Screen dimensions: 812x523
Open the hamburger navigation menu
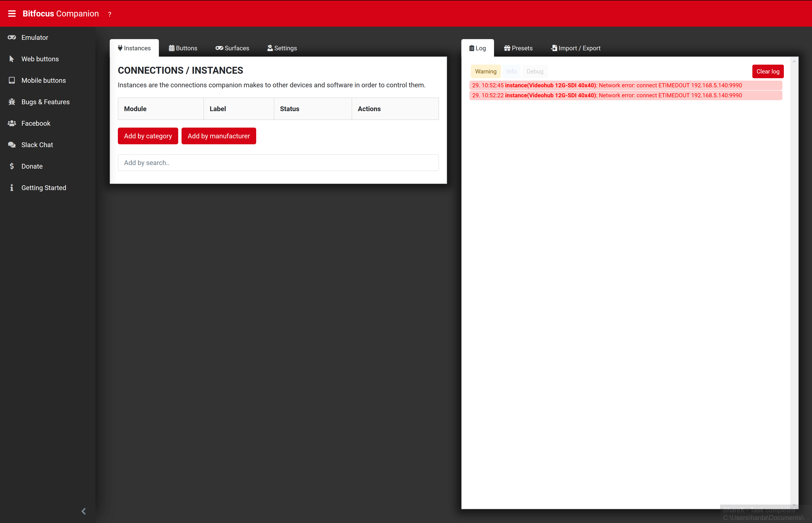(x=12, y=14)
